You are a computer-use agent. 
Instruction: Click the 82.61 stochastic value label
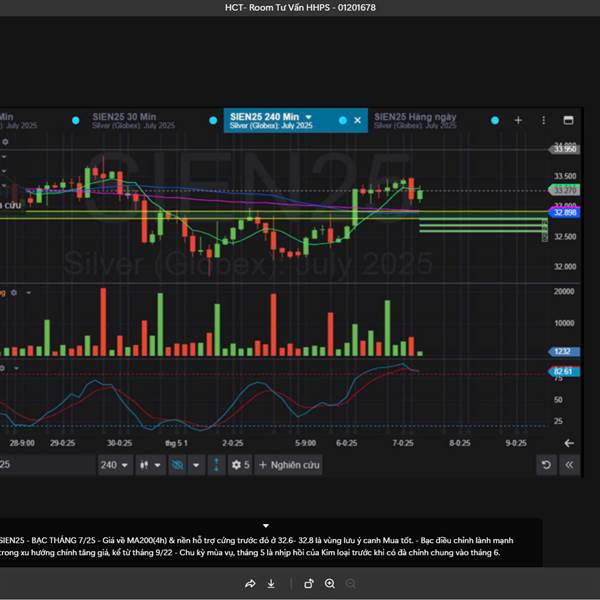click(564, 372)
